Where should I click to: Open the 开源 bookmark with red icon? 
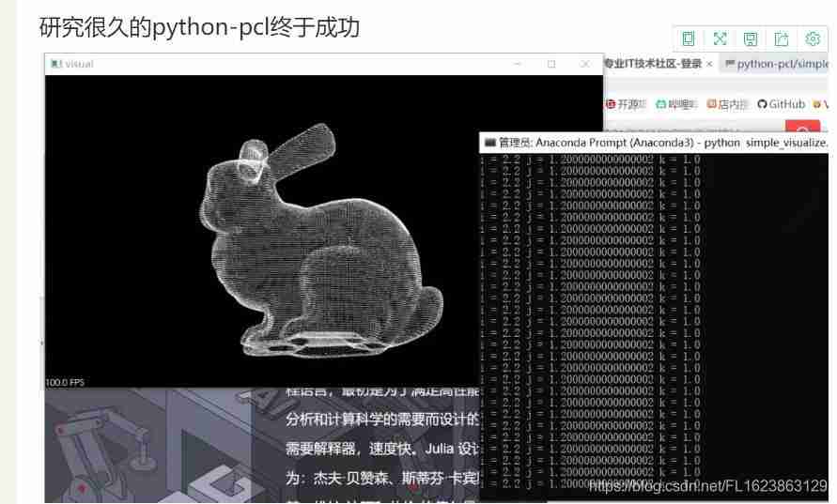click(627, 104)
